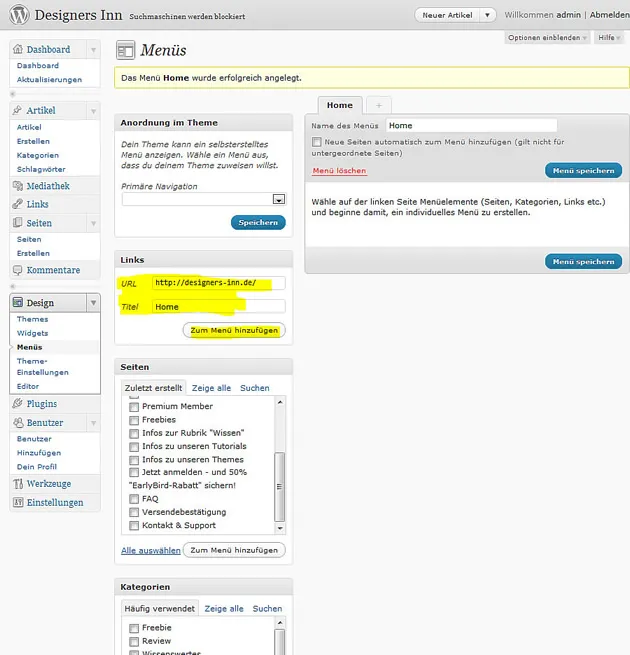Click the Mediathek media icon
This screenshot has width=630, height=655.
(x=18, y=186)
